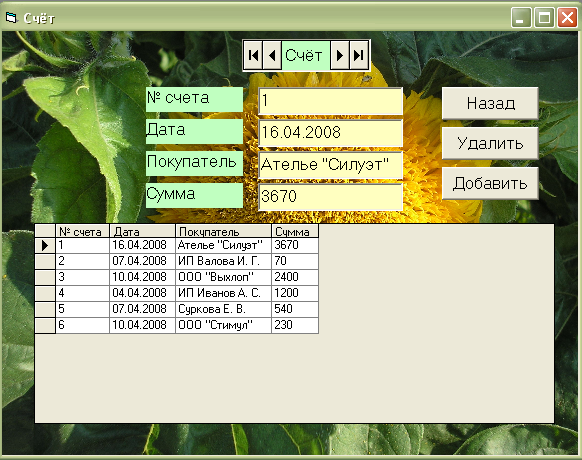Close the Счёт window
Image resolution: width=582 pixels, height=460 pixels.
point(567,17)
